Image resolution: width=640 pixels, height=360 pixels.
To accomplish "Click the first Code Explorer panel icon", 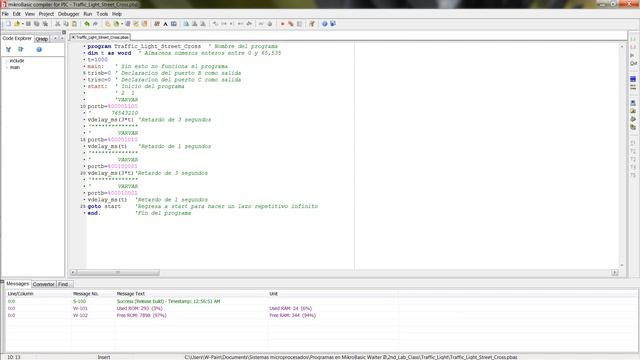I will click(x=8, y=49).
